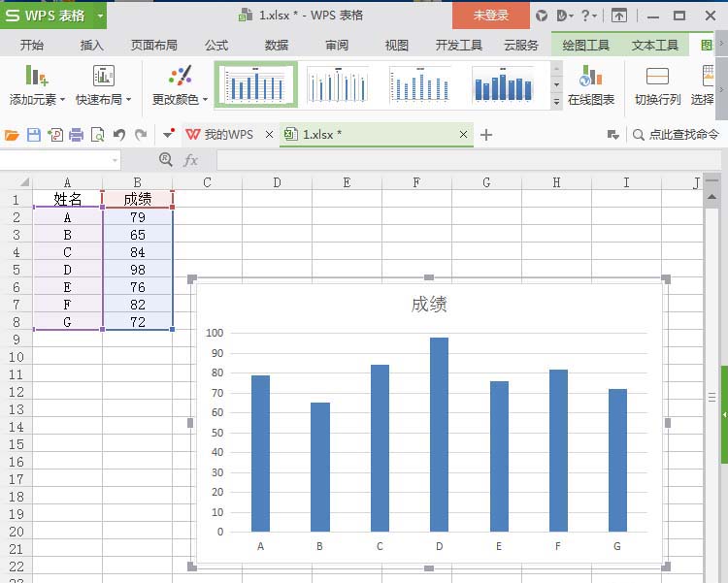The width and height of the screenshot is (728, 583).
Task: Click the fx insert function icon
Action: (190, 160)
